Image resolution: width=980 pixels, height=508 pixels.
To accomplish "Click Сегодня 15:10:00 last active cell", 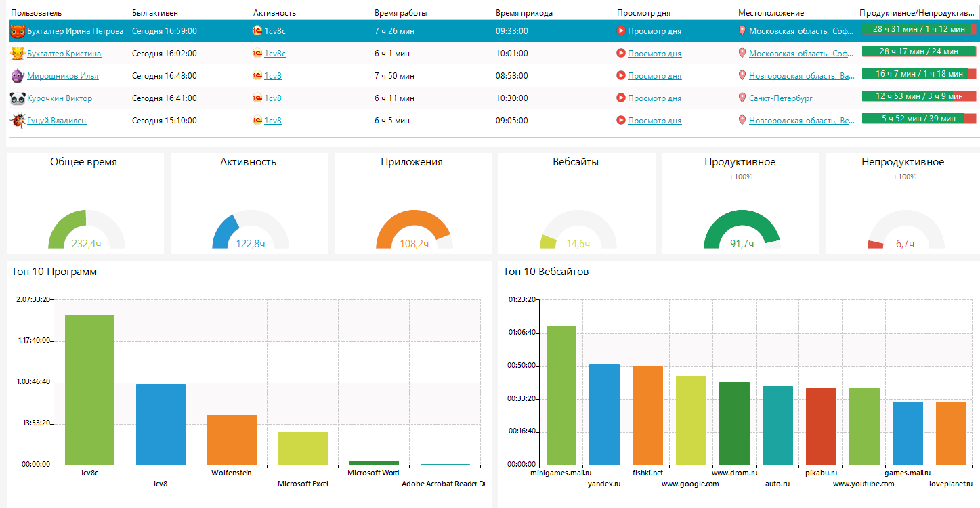I will (165, 121).
